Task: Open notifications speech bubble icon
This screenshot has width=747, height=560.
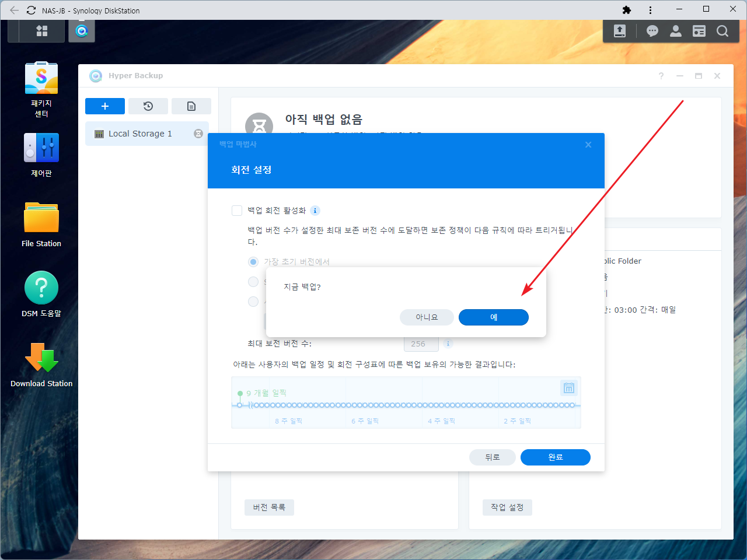Action: tap(652, 31)
